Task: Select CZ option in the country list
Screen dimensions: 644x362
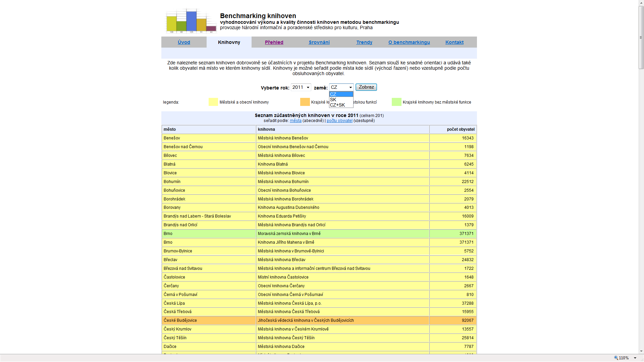Action: pyautogui.click(x=341, y=94)
